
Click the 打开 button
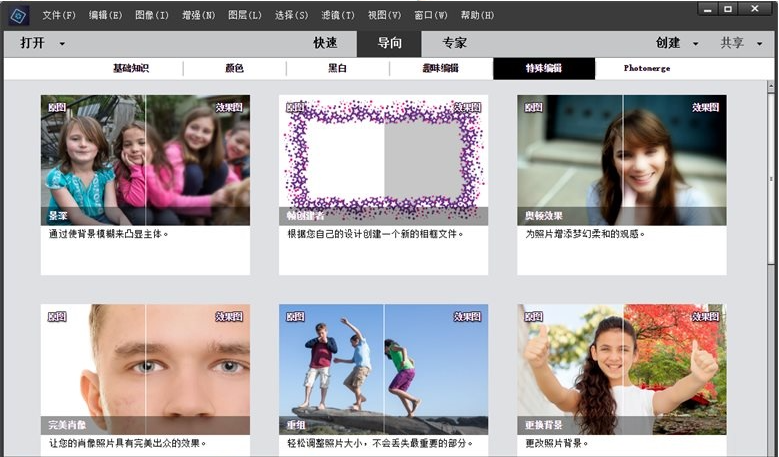point(33,43)
